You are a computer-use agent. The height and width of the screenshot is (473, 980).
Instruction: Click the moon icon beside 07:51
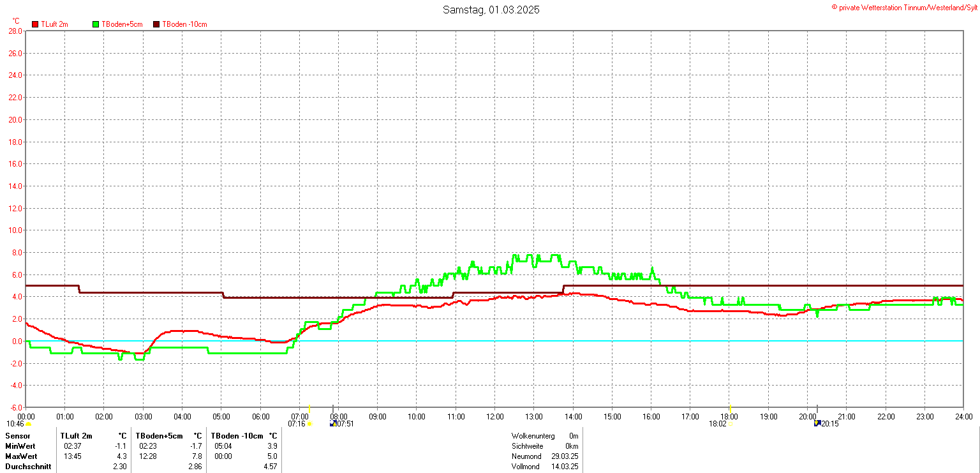pyautogui.click(x=332, y=423)
